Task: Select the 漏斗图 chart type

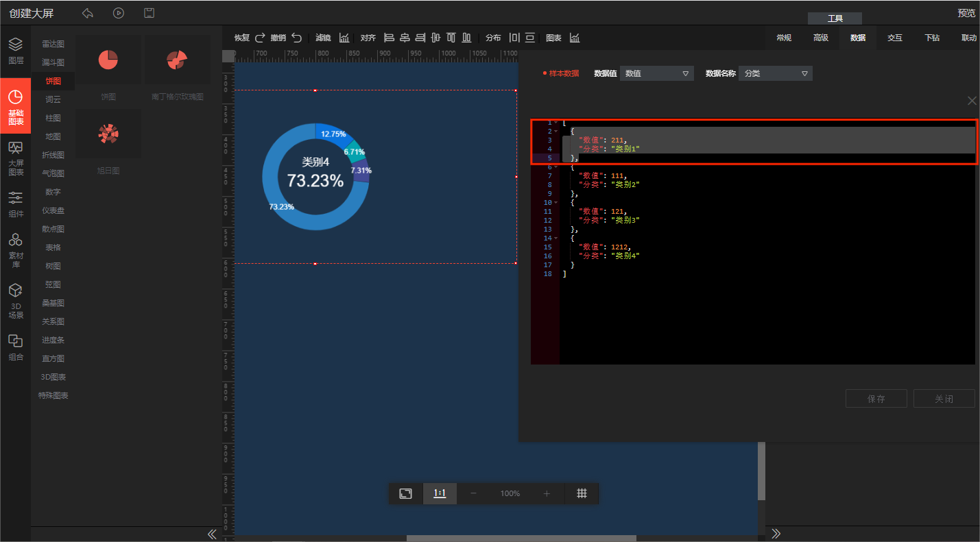Action: point(53,62)
